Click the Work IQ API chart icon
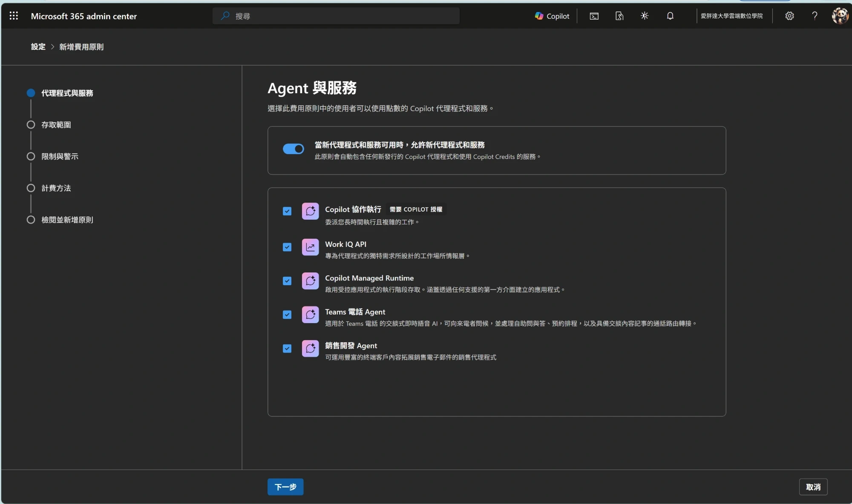Screen dimensions: 852x504 pyautogui.click(x=310, y=247)
